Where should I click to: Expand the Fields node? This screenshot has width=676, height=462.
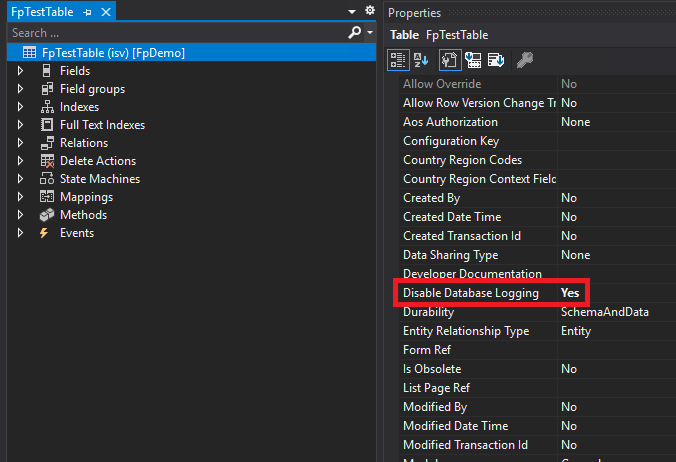[20, 71]
